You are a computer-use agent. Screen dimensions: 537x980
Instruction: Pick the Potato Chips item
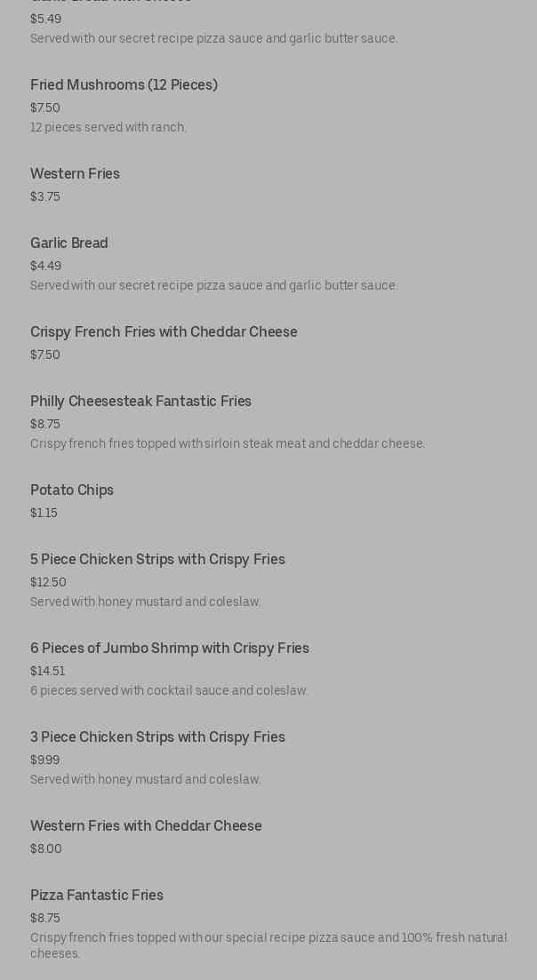[x=72, y=490]
